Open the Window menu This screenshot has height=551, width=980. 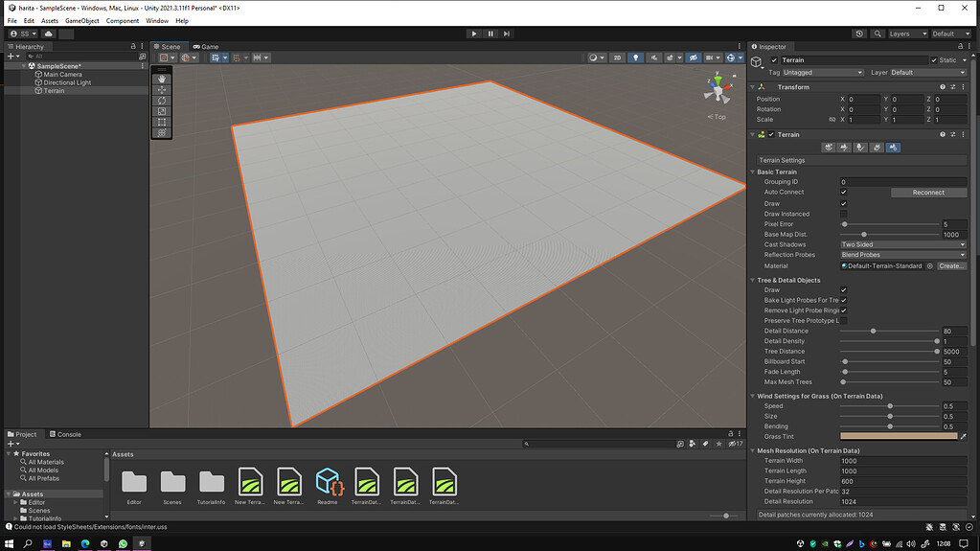[x=157, y=21]
